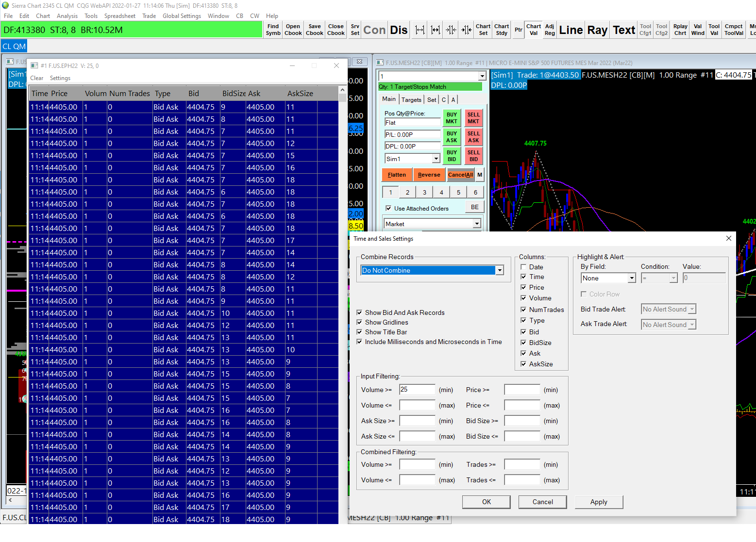Open the Global Settings menu
The height and width of the screenshot is (542, 756).
coord(182,16)
